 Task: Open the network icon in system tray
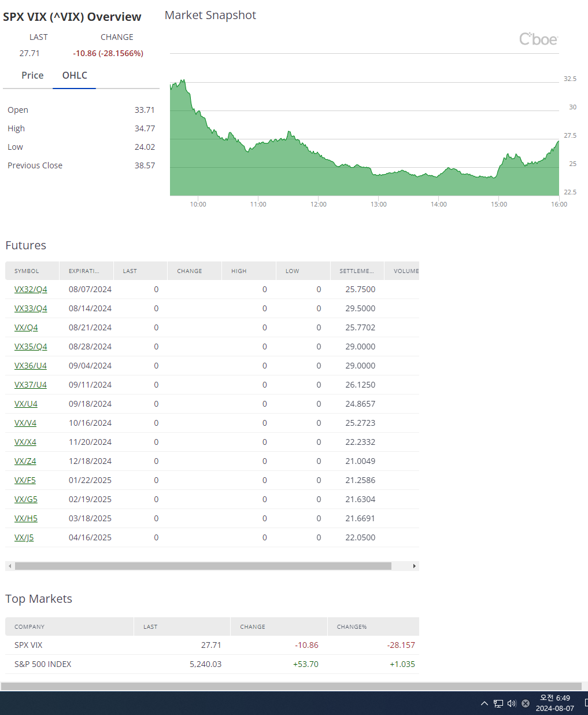click(x=498, y=703)
